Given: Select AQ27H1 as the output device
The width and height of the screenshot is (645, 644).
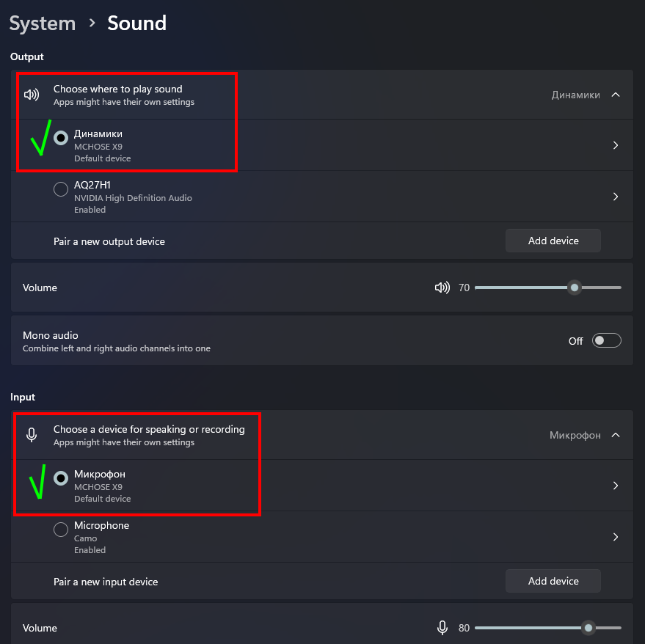Looking at the screenshot, I should coord(61,189).
